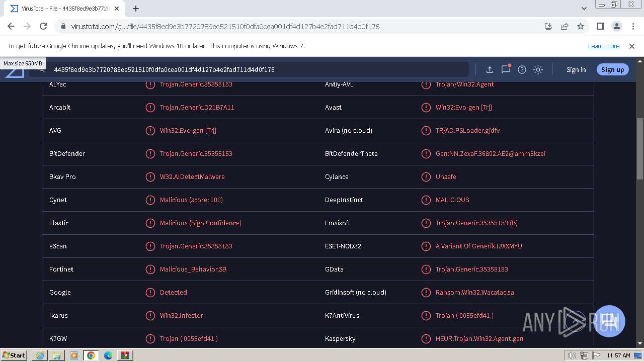Open the Learn more link
Image resolution: width=644 pixels, height=362 pixels.
604,46
